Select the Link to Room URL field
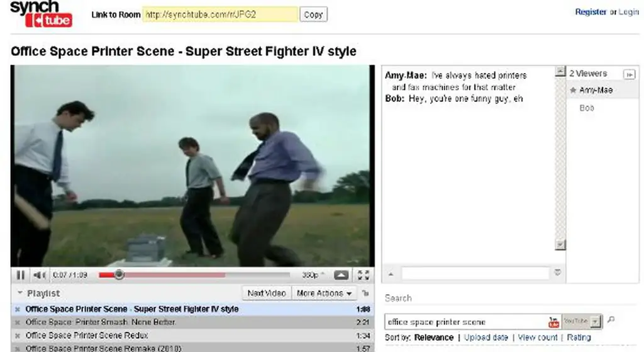Screen dimensions: 644x352 coord(220,14)
